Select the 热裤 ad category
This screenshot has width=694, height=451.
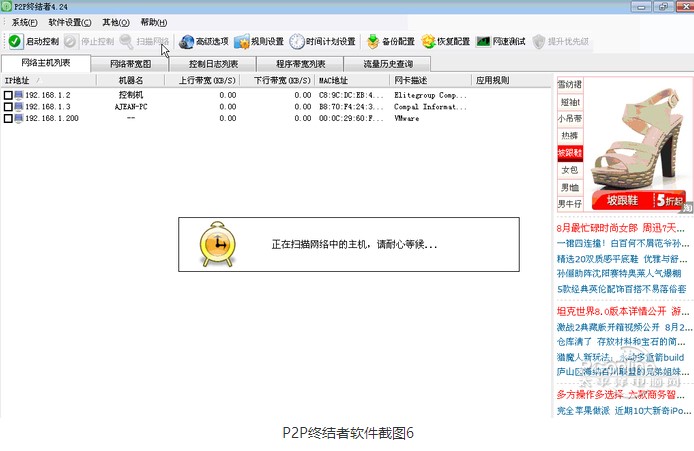[570, 136]
